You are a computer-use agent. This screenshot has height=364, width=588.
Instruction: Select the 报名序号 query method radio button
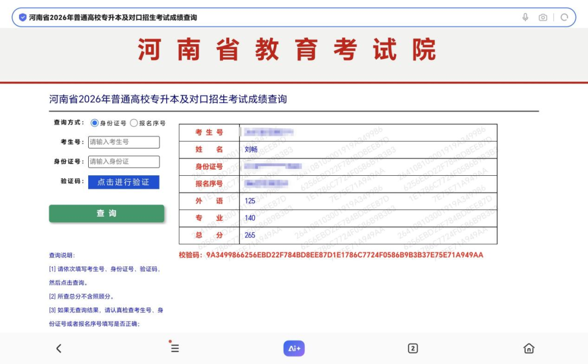pos(134,123)
